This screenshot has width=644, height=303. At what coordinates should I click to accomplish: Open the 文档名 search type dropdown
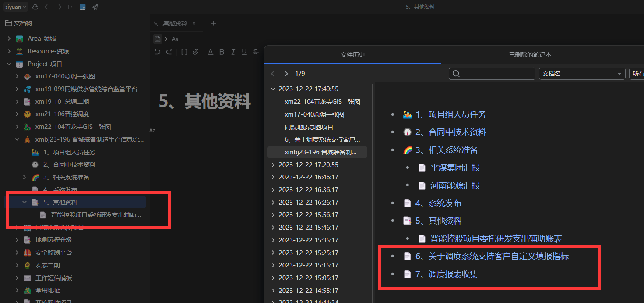tap(582, 74)
